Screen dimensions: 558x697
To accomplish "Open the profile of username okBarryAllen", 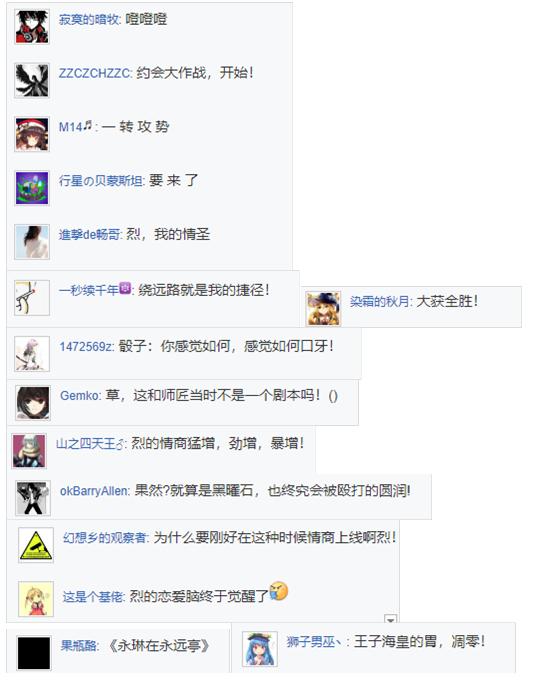I will tap(94, 491).
